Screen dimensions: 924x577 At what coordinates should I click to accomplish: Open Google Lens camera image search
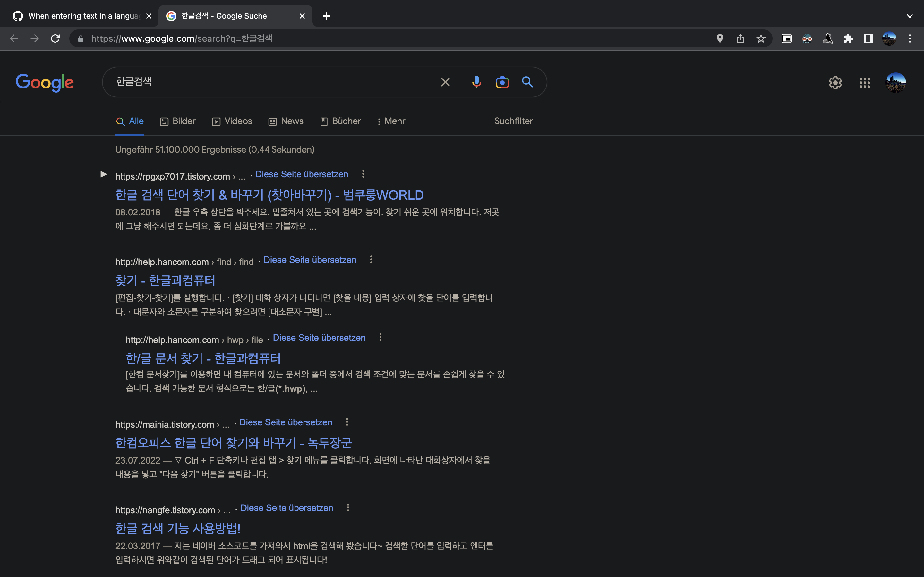tap(502, 82)
